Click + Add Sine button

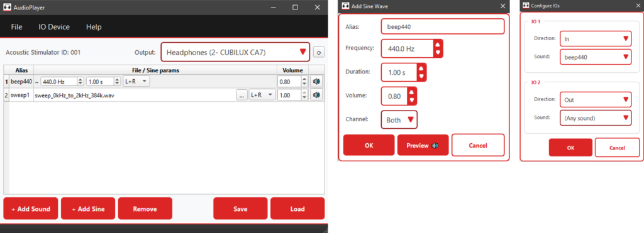point(88,209)
